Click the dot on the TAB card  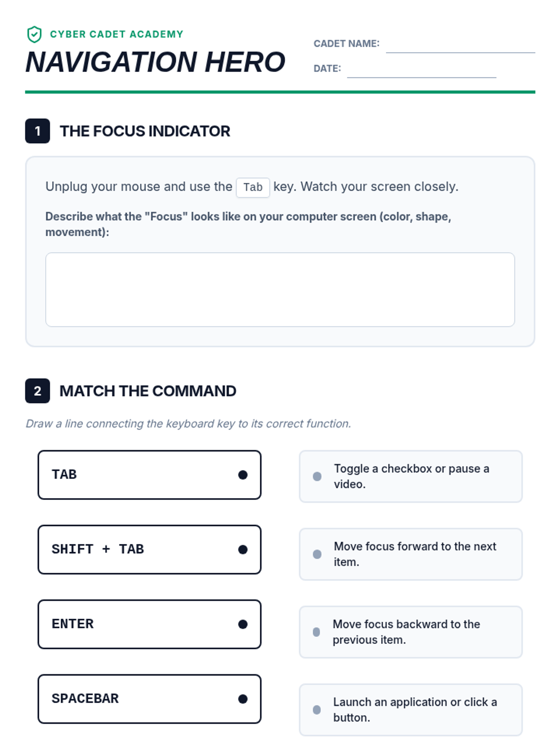point(243,475)
